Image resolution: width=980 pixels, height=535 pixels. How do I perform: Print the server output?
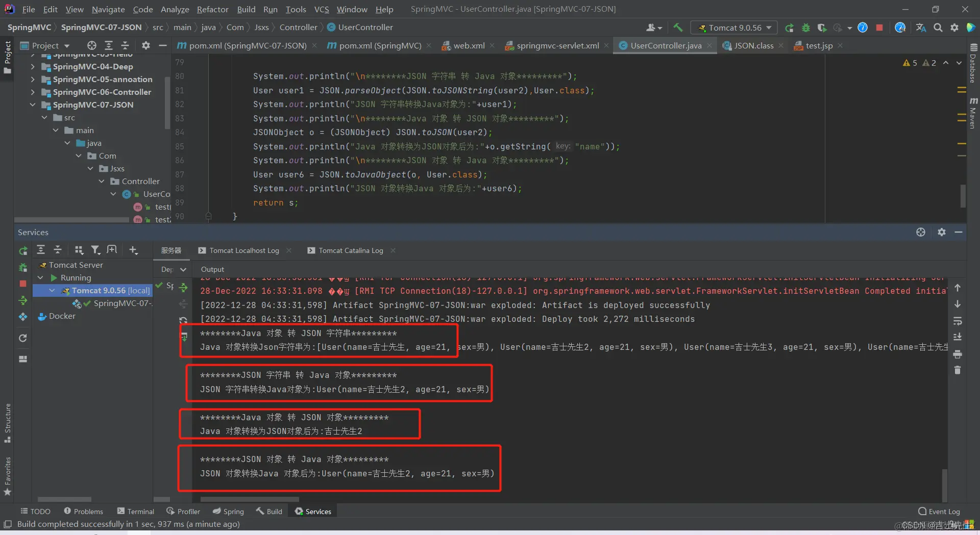pos(958,354)
